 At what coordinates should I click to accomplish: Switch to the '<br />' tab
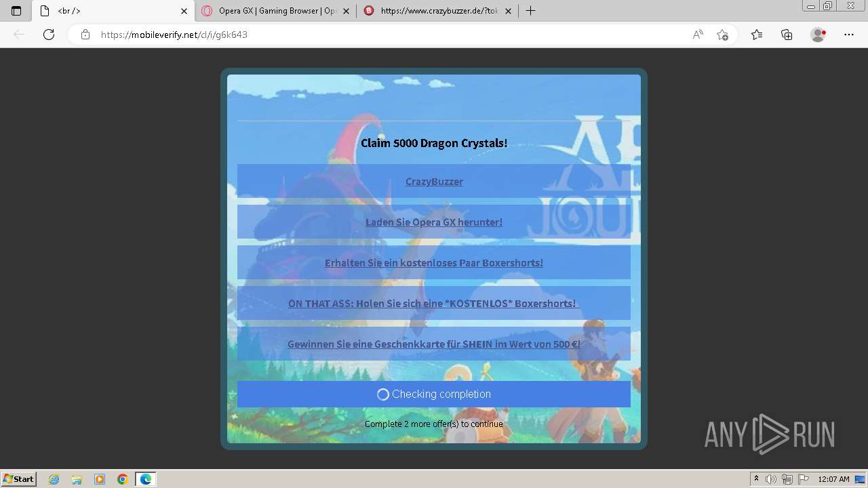(113, 11)
